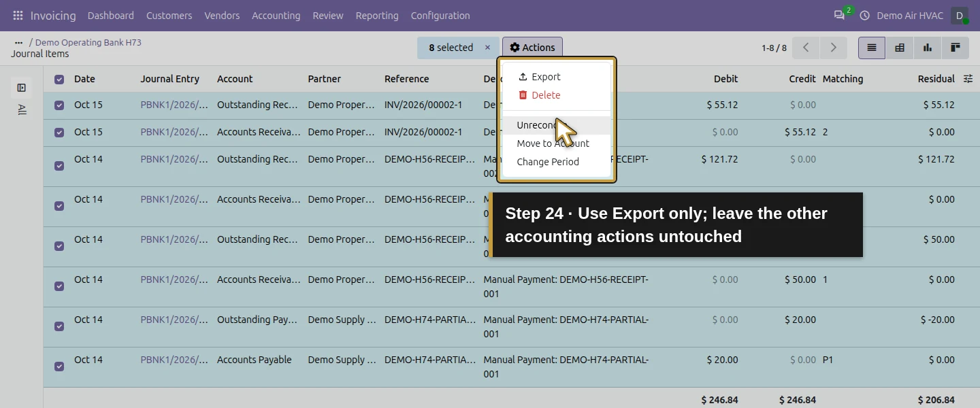The height and width of the screenshot is (408, 980).
Task: Switch to pivot view
Action: tap(900, 48)
